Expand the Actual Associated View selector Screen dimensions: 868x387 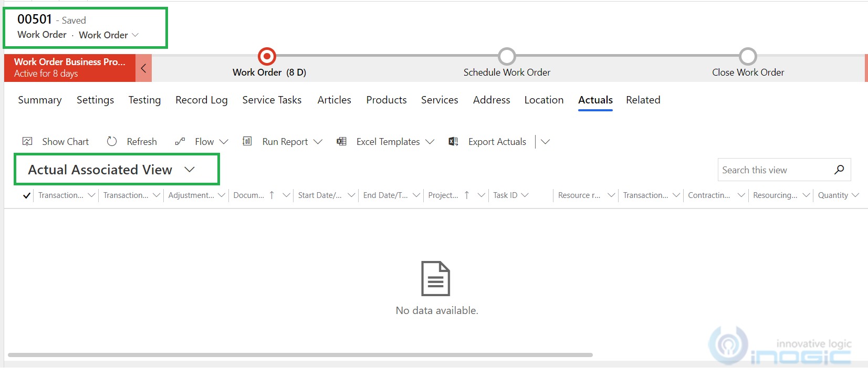[190, 170]
